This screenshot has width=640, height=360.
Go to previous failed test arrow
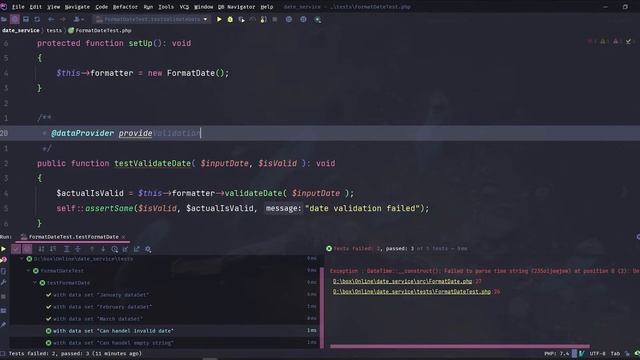92,249
